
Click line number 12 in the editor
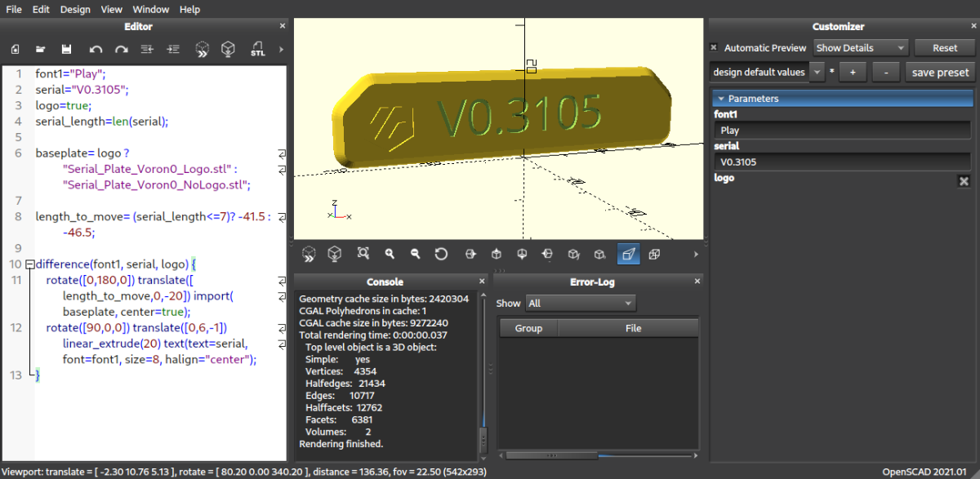click(16, 328)
